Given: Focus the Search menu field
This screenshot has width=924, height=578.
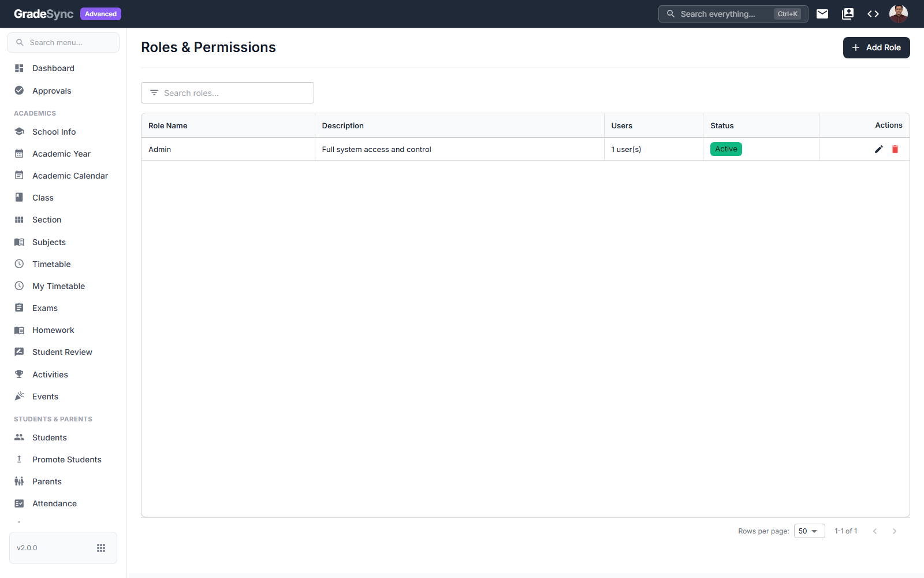Looking at the screenshot, I should point(64,42).
